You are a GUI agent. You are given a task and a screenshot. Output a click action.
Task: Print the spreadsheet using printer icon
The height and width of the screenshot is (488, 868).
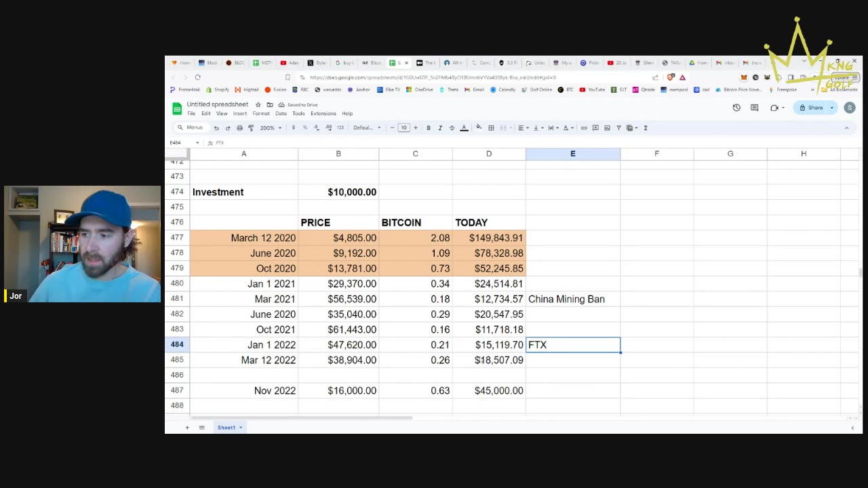click(x=239, y=127)
